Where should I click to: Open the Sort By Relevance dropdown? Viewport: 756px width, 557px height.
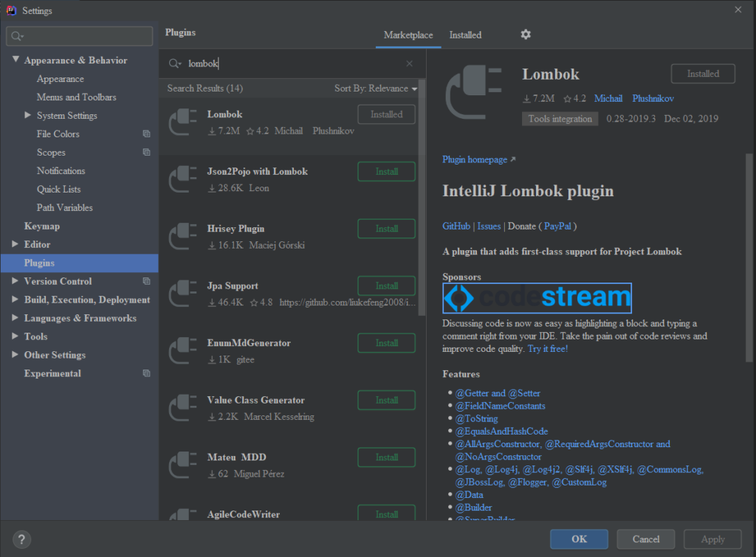[x=375, y=89]
